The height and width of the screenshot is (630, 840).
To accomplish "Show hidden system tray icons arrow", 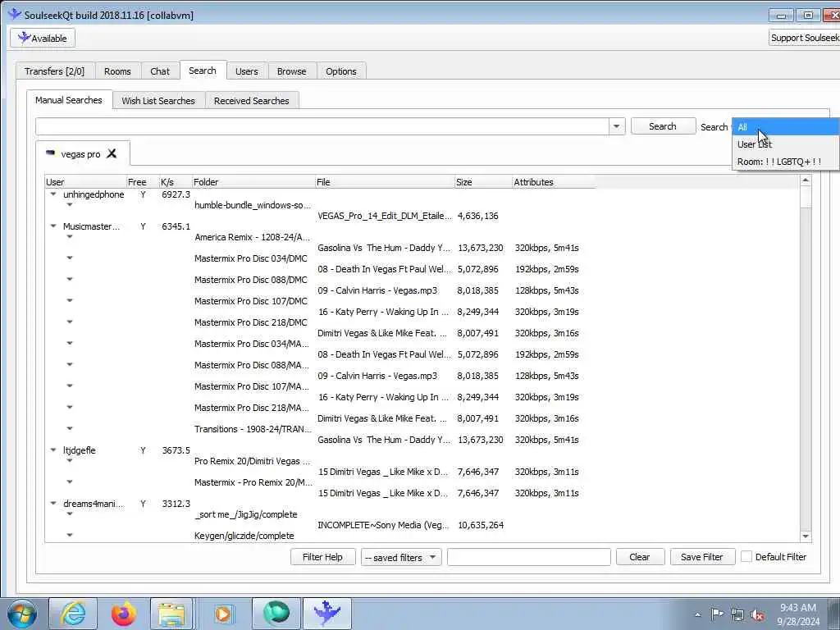I will tap(697, 614).
